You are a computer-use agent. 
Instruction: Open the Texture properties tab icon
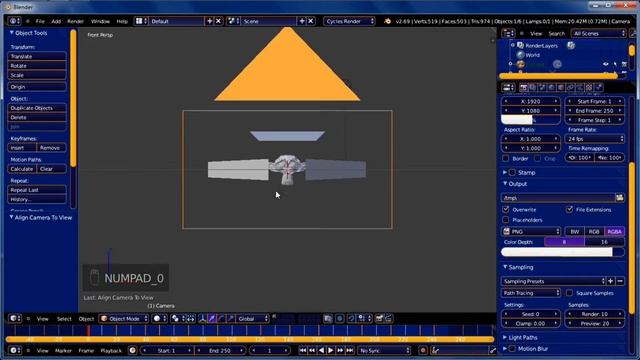[x=589, y=87]
